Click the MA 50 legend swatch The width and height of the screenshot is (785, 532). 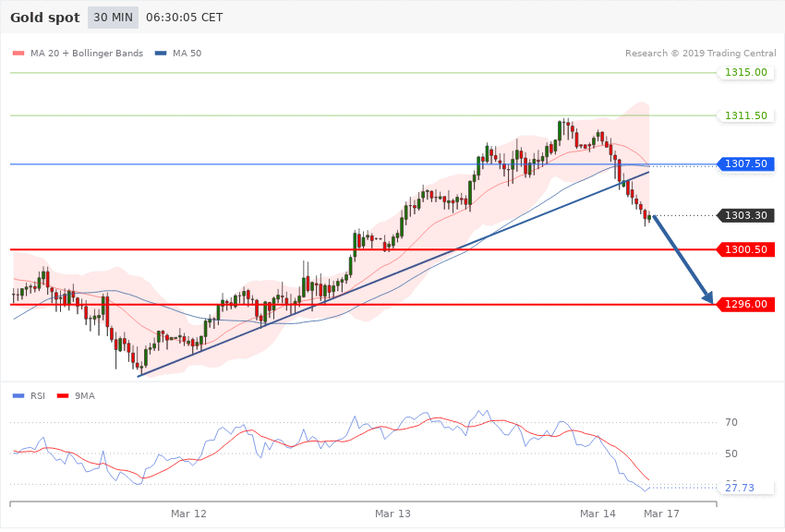click(161, 53)
